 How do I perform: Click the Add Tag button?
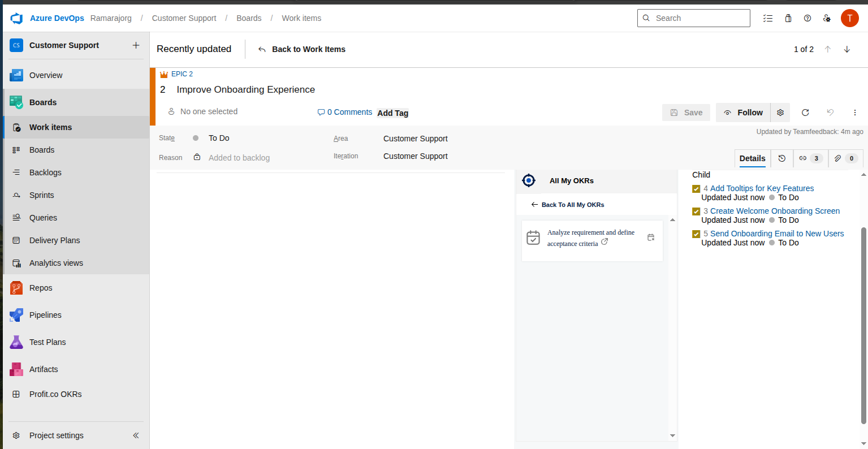(393, 113)
